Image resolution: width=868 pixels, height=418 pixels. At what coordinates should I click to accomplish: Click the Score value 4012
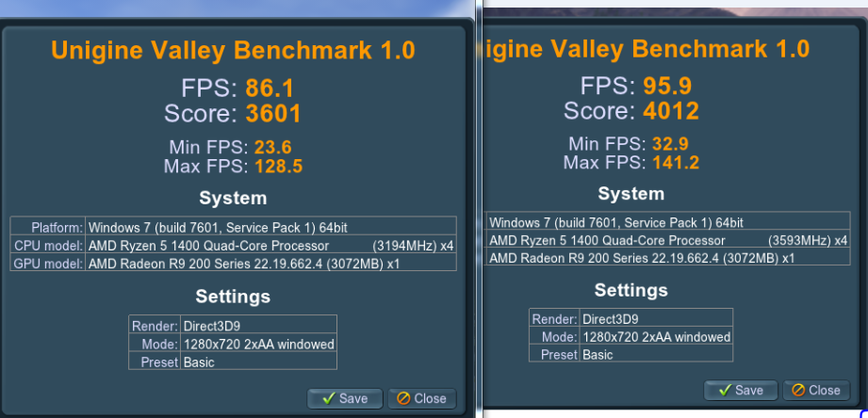point(671,110)
